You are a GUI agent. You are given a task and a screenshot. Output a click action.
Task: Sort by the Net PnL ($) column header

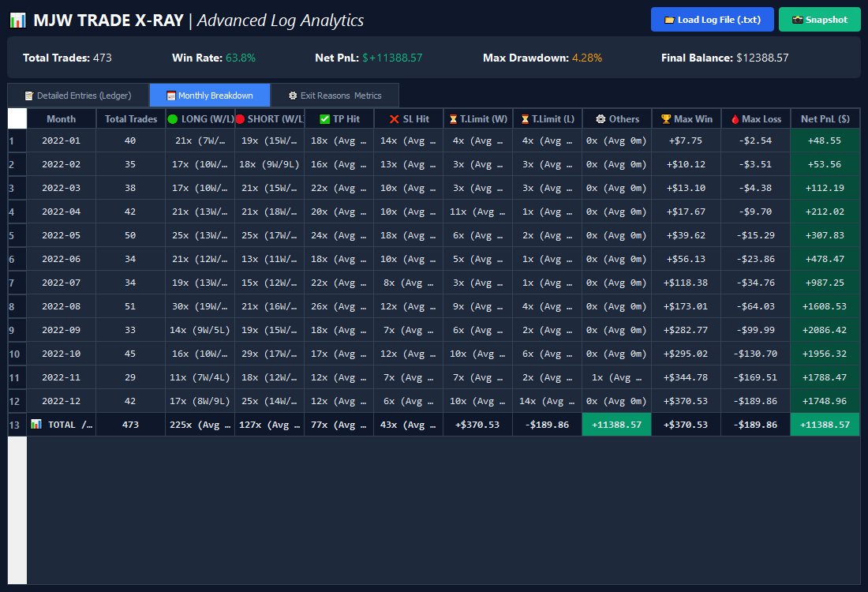pos(825,119)
